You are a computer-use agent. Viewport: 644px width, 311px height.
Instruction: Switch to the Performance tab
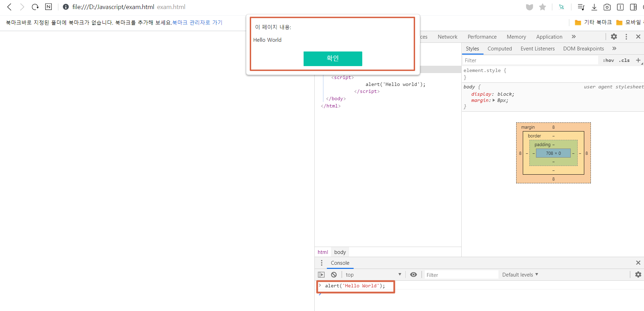click(x=482, y=37)
